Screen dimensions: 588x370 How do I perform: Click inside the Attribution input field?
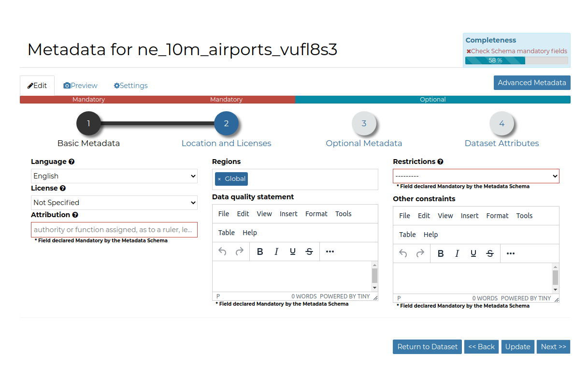[114, 229]
